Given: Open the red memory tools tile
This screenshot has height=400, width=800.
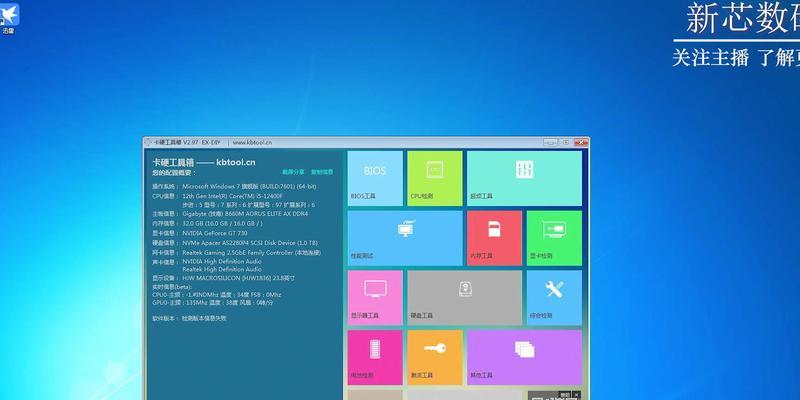Looking at the screenshot, I should [494, 238].
